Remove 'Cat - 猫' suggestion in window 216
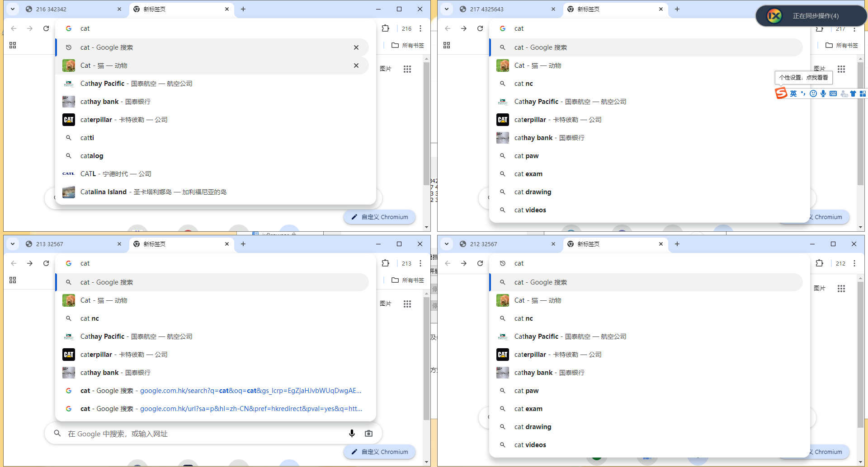The image size is (868, 467). 356,65
